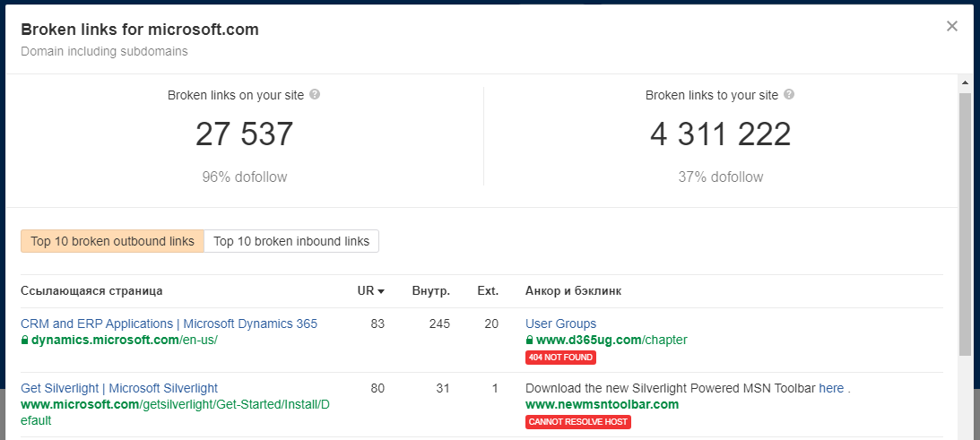980x440 pixels.
Task: Click the 404 NOT FOUND badge
Action: [x=560, y=358]
